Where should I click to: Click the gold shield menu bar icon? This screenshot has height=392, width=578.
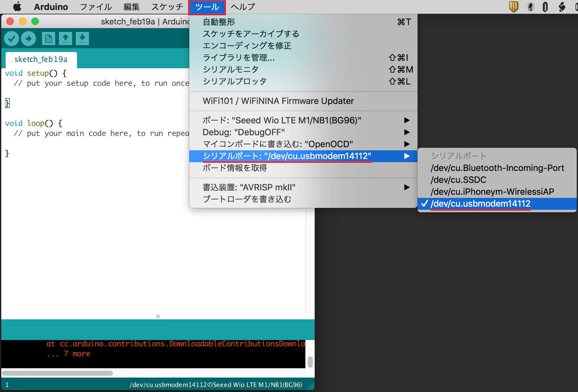[513, 7]
